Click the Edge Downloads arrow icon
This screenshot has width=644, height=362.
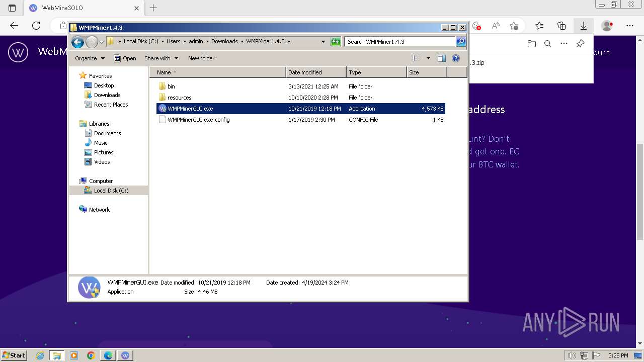pyautogui.click(x=584, y=26)
